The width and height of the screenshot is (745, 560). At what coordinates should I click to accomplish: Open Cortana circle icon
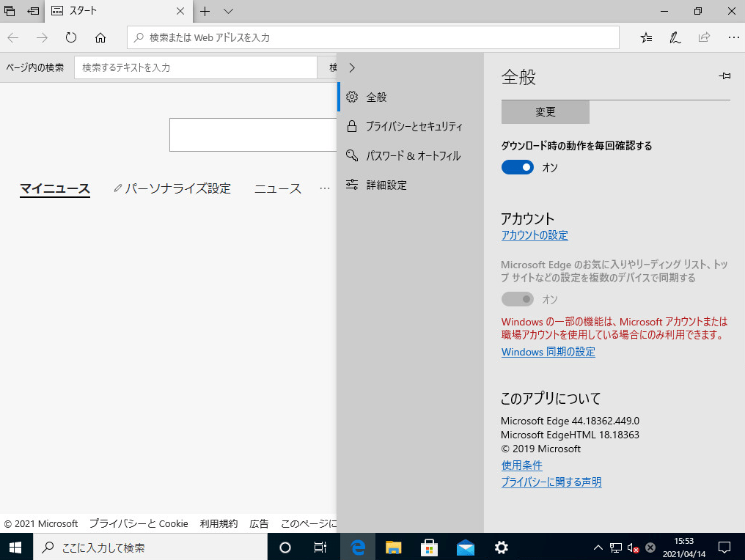[285, 548]
